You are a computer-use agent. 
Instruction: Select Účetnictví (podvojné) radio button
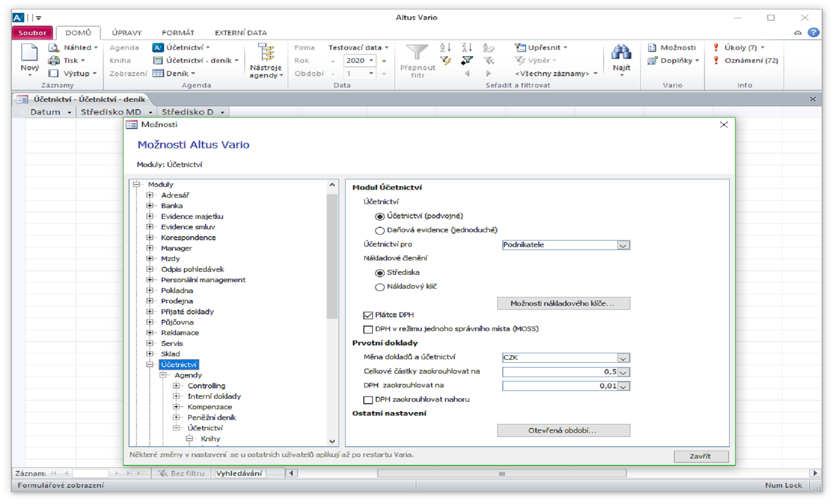(x=380, y=216)
